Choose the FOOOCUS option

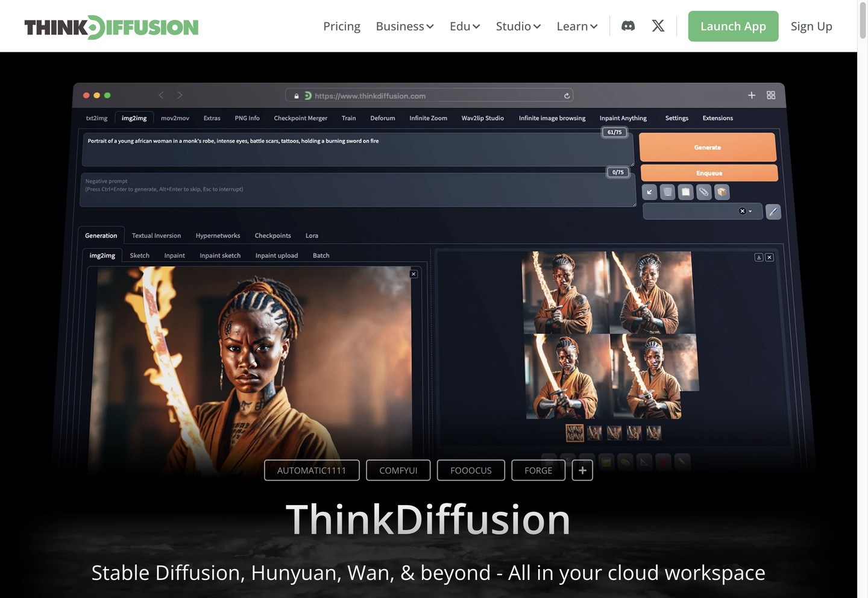[x=471, y=470]
